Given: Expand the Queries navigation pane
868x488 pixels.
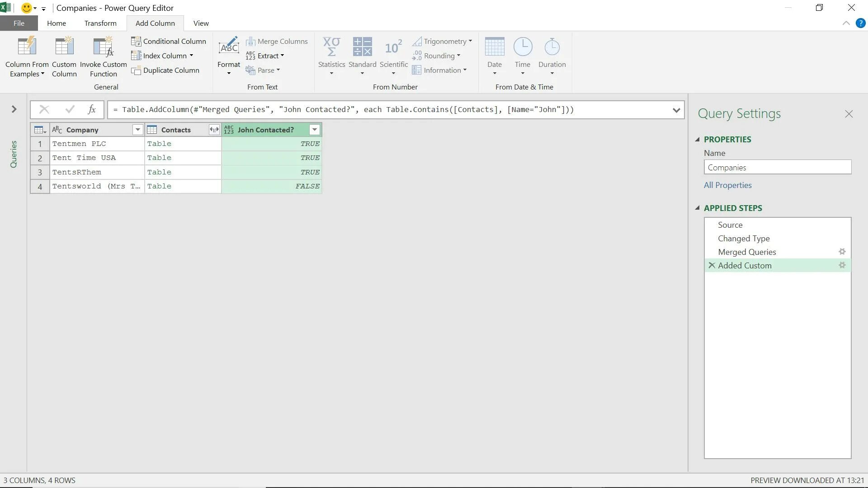Looking at the screenshot, I should [14, 109].
